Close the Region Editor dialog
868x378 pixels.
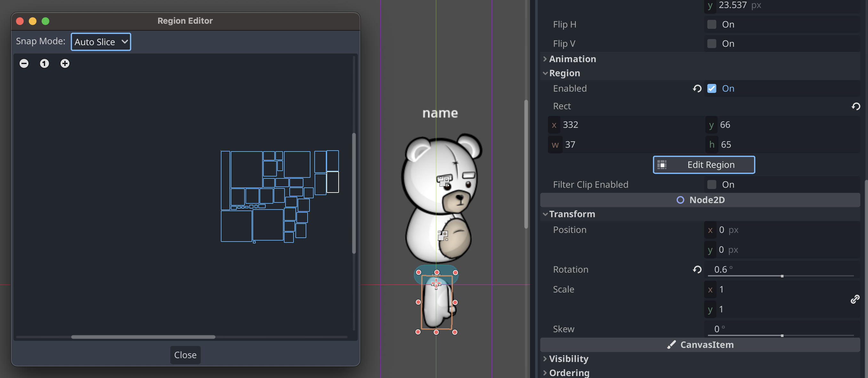185,355
